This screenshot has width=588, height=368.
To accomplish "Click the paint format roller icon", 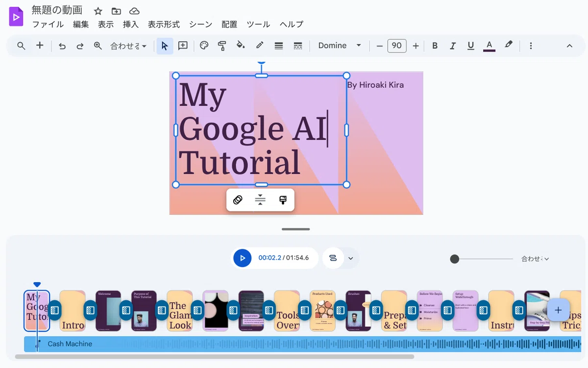I will (x=222, y=46).
